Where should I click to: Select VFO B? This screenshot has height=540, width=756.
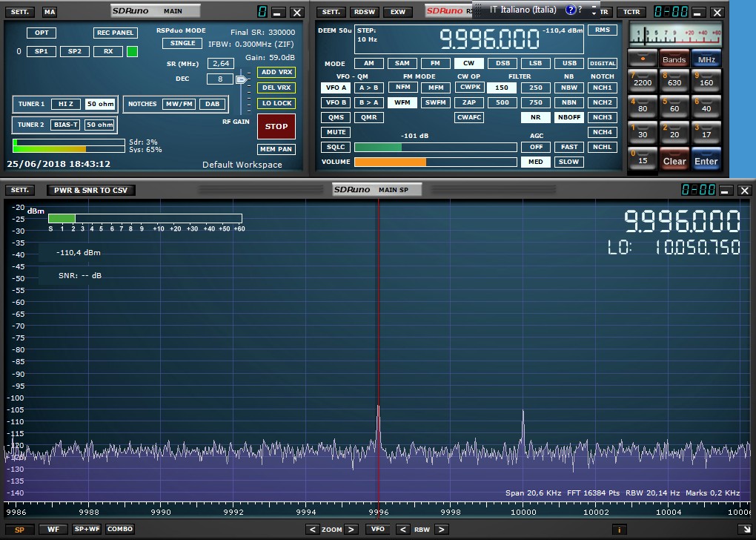[336, 102]
